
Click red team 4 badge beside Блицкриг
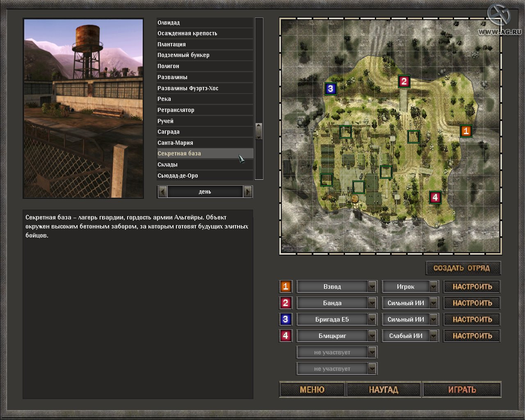tap(285, 336)
